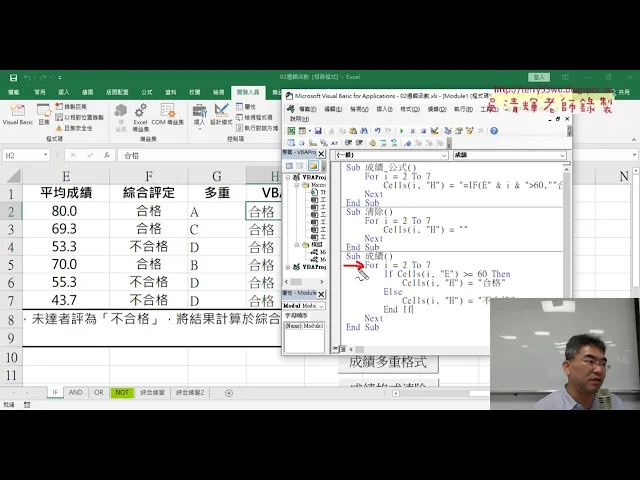The image size is (640, 480).
Task: Close the project explorer pane
Action: coord(321,153)
